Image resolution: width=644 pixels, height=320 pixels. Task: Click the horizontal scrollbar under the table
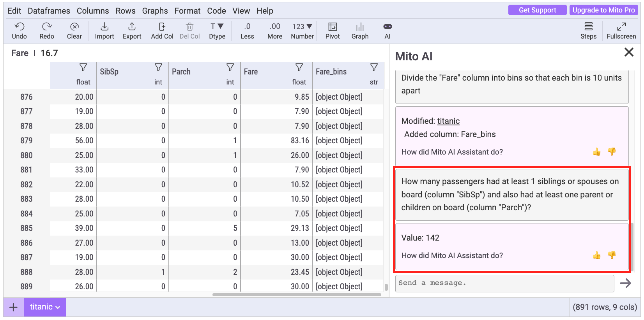[x=296, y=295]
